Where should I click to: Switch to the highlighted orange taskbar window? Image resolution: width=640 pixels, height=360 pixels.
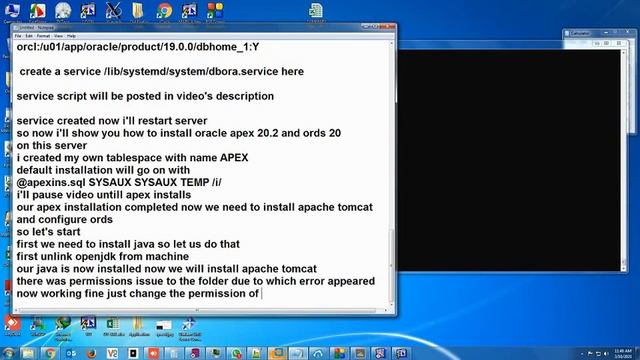(277, 353)
